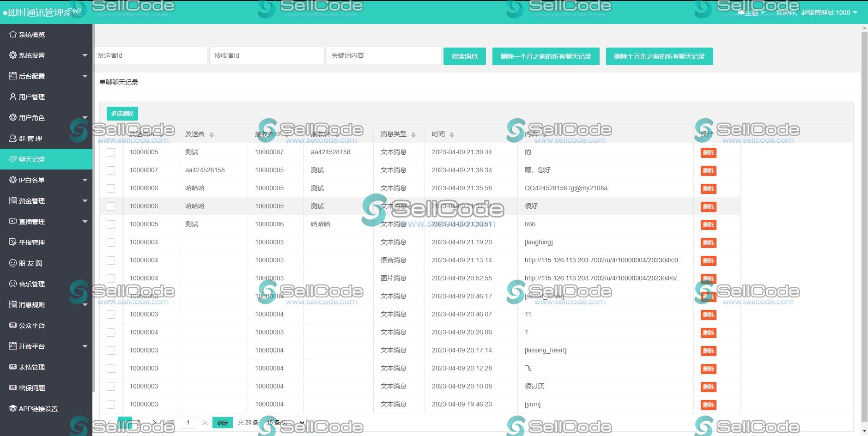Focus the 接收者Id input field

point(267,55)
